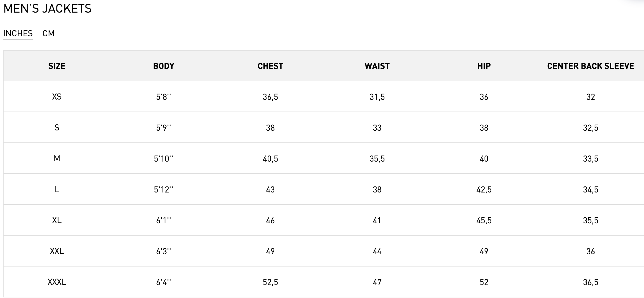Screen dimensions: 644x298
Task: Select the XXXL size row label
Action: [57, 282]
